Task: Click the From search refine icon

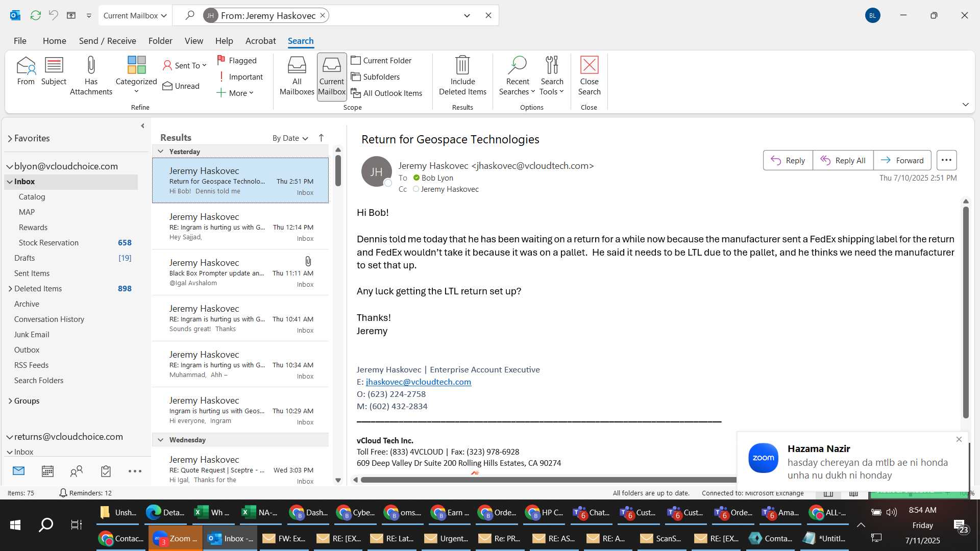Action: (x=26, y=71)
